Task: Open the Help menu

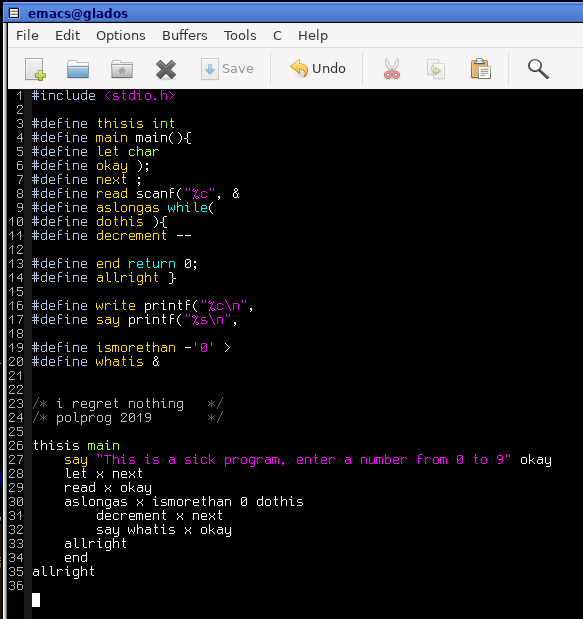Action: click(x=313, y=36)
